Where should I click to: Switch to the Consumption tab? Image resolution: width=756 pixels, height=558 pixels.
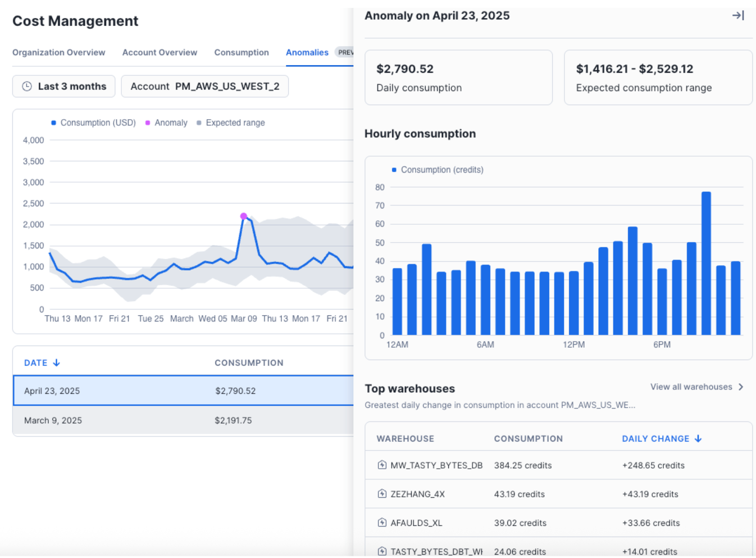pyautogui.click(x=241, y=52)
